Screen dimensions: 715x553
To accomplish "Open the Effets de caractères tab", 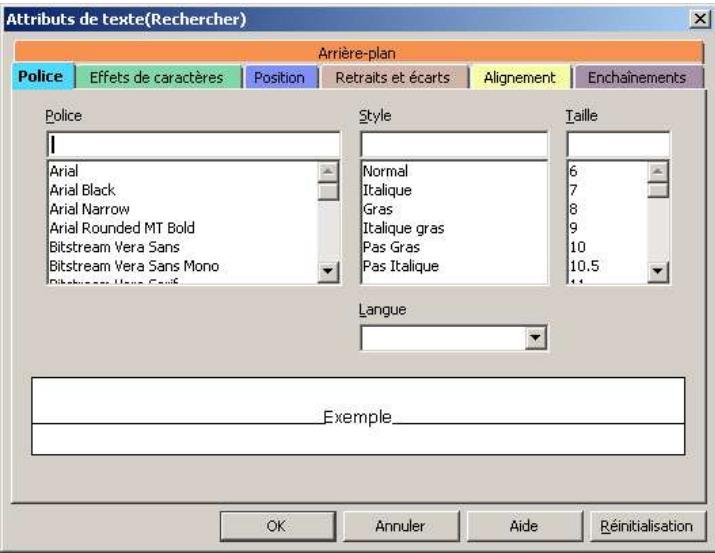I will 157,78.
